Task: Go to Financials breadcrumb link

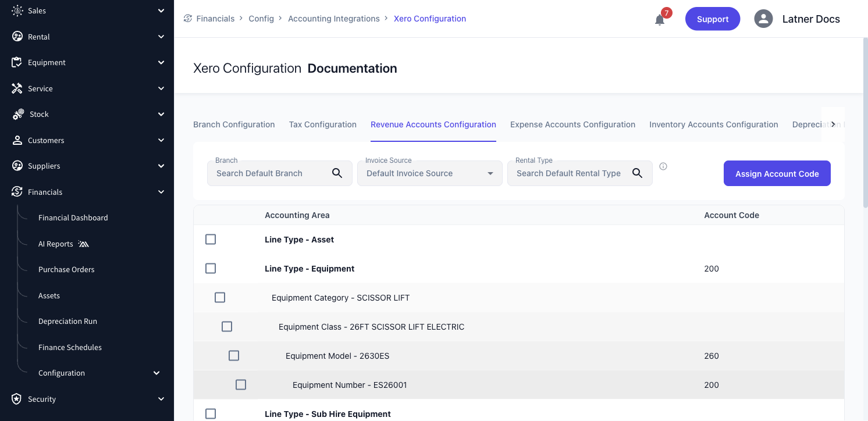Action: point(215,19)
